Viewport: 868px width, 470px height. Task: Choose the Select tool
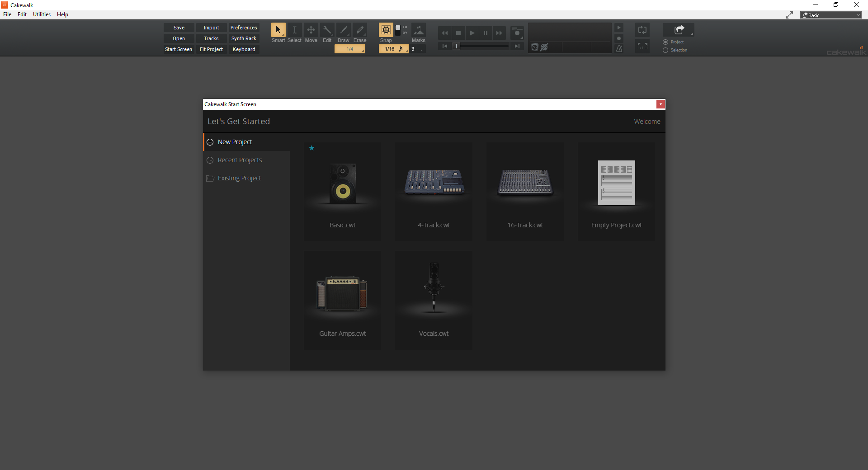pos(294,30)
